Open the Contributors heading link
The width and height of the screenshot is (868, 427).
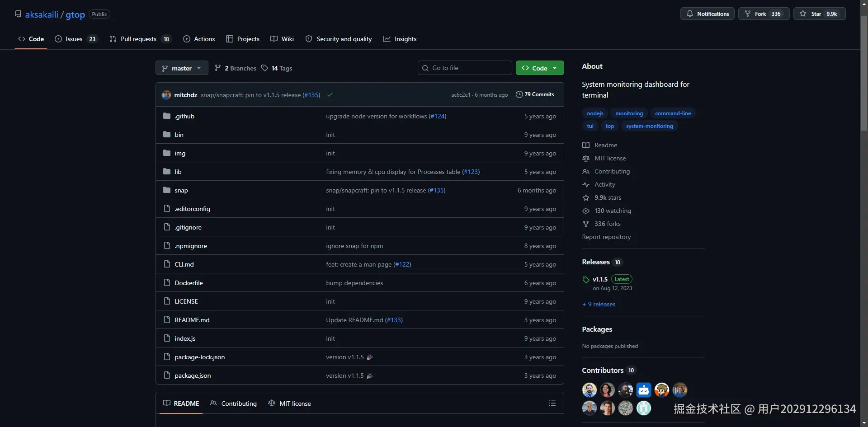click(x=603, y=371)
